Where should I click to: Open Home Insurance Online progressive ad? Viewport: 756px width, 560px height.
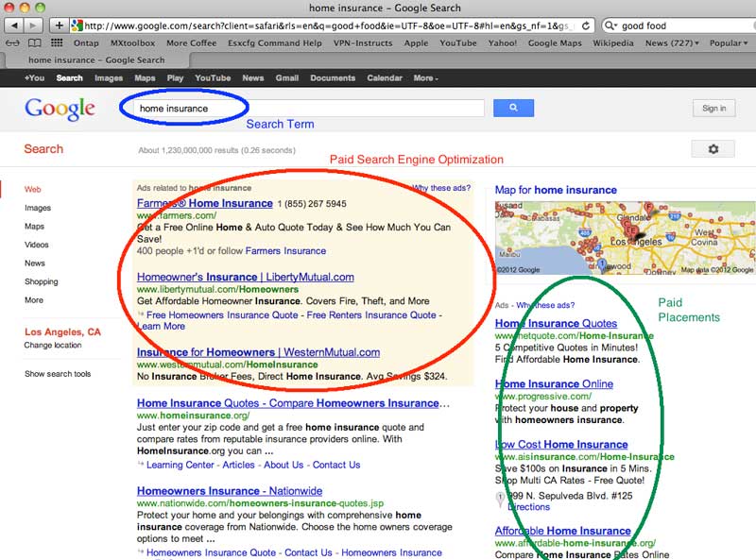554,384
